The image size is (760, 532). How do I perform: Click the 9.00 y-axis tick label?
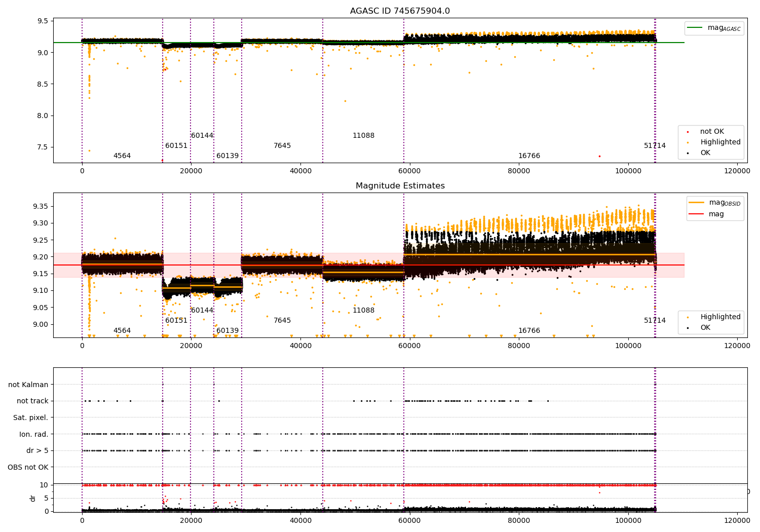point(41,324)
